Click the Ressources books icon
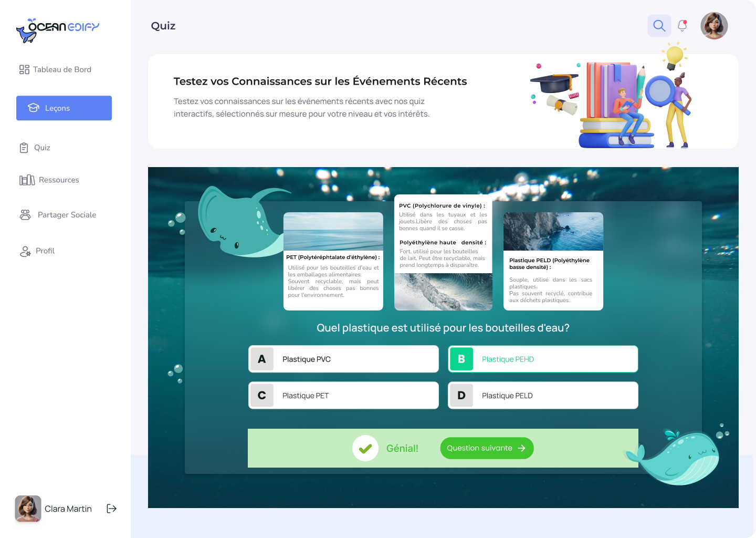 pyautogui.click(x=27, y=180)
